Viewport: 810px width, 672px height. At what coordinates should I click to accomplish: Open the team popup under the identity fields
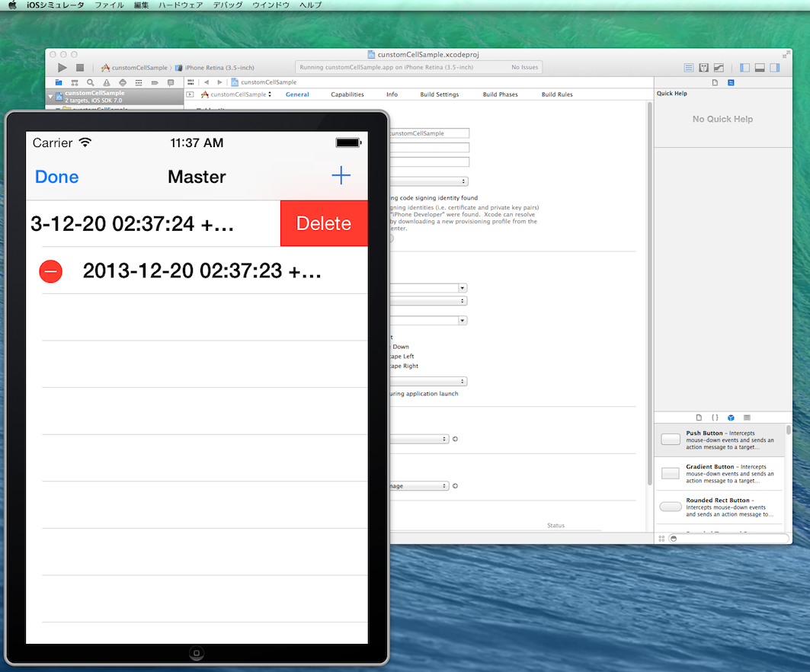tap(429, 181)
